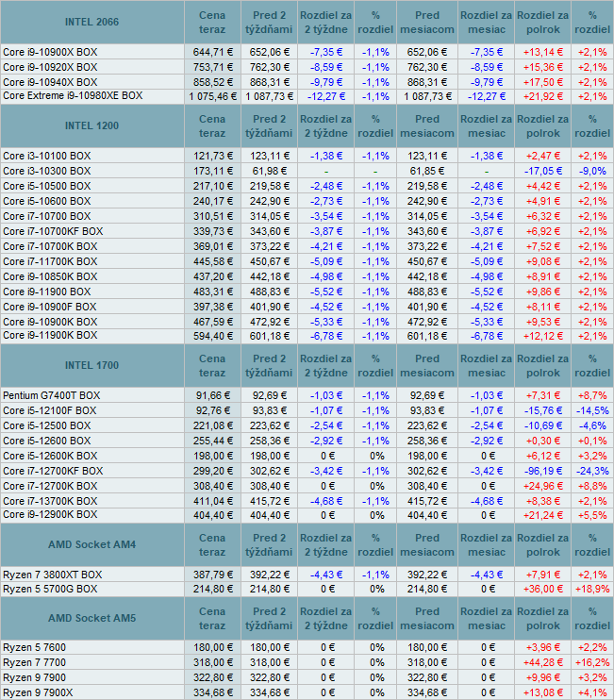The height and width of the screenshot is (700, 614).
Task: Click the Core i9-11900 BOX row name
Action: point(47,292)
